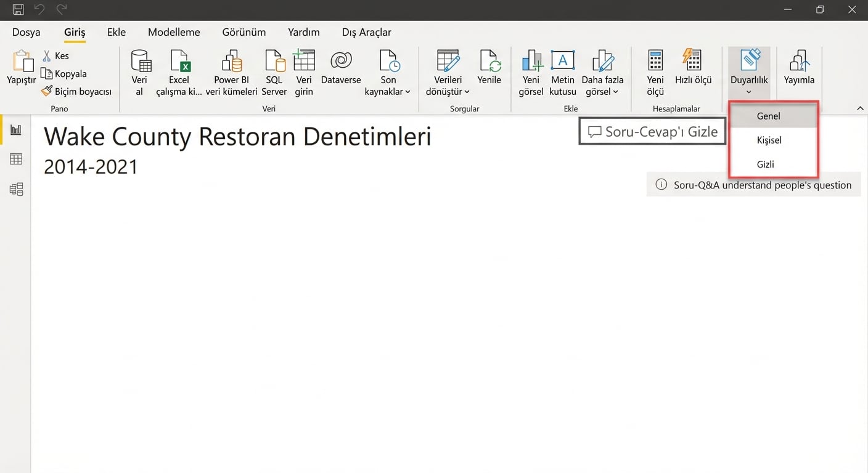The image size is (868, 473).
Task: Click the Yeni ölçü icon
Action: (x=655, y=70)
